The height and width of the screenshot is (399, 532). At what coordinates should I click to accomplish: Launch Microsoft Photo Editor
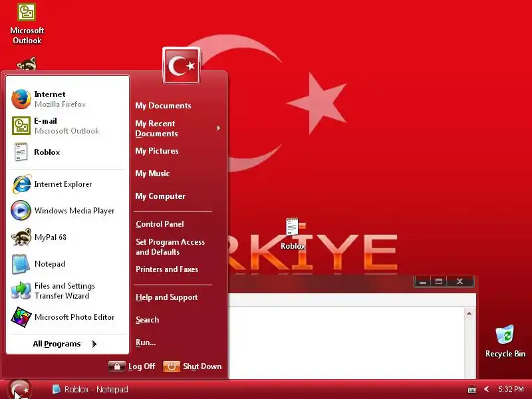click(x=67, y=317)
